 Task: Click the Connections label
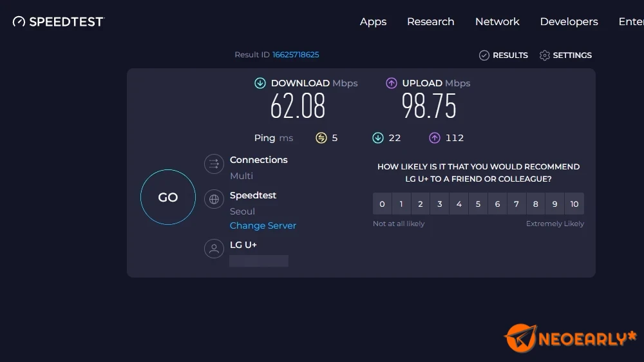coord(259,160)
